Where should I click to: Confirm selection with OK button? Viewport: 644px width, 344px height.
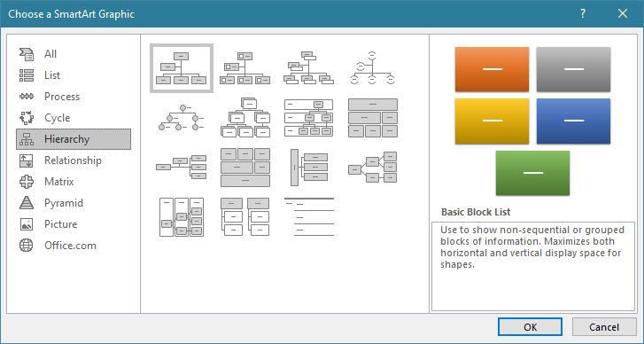pyautogui.click(x=530, y=327)
